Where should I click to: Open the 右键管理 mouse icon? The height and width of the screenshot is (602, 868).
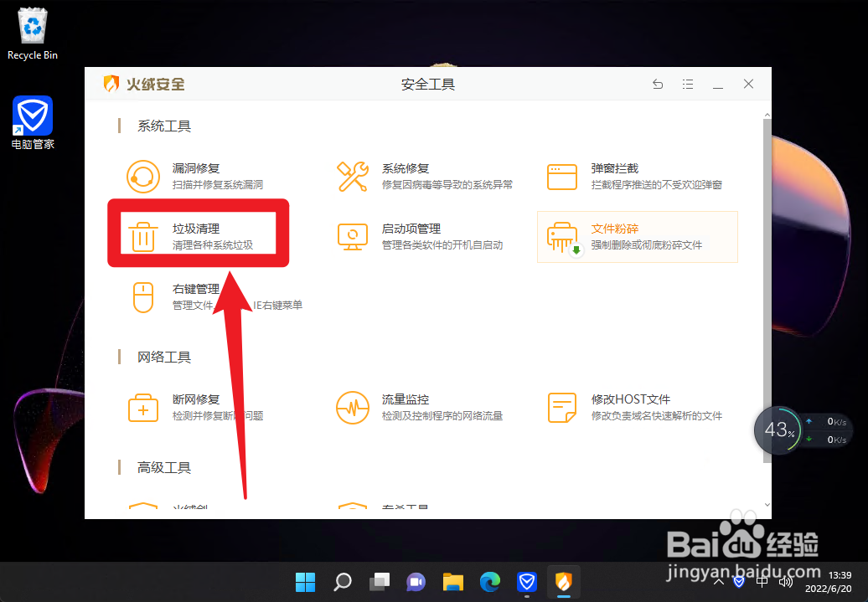click(x=142, y=297)
